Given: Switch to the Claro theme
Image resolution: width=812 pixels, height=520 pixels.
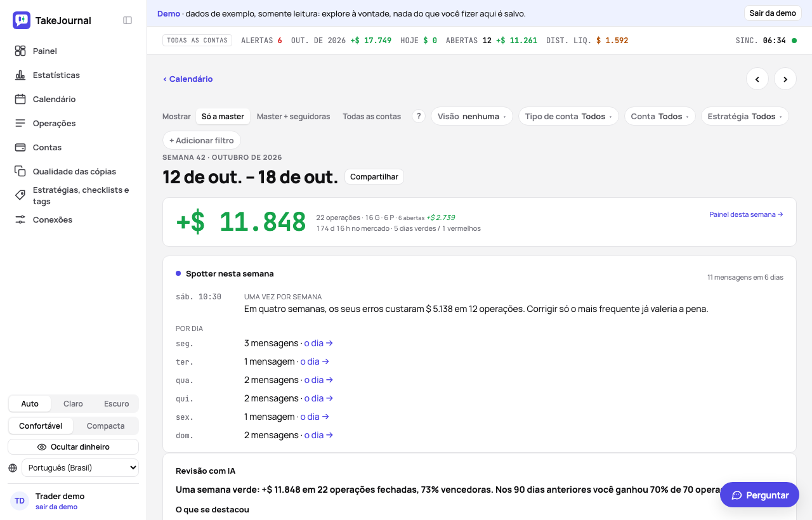Looking at the screenshot, I should click(x=73, y=404).
